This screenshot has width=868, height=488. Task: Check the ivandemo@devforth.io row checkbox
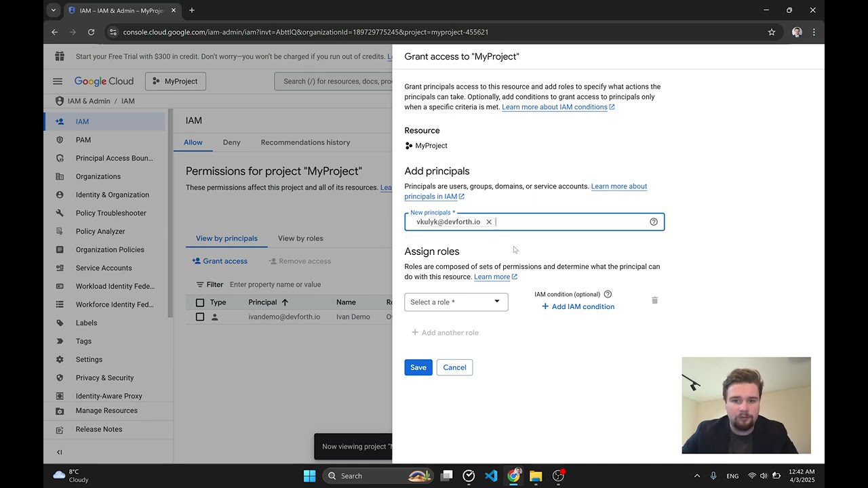(x=199, y=317)
